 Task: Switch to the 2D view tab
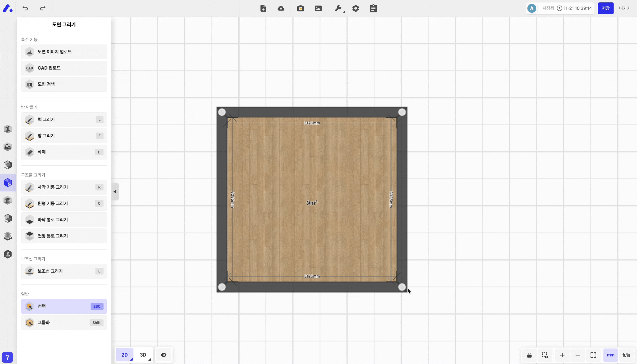[x=124, y=355]
